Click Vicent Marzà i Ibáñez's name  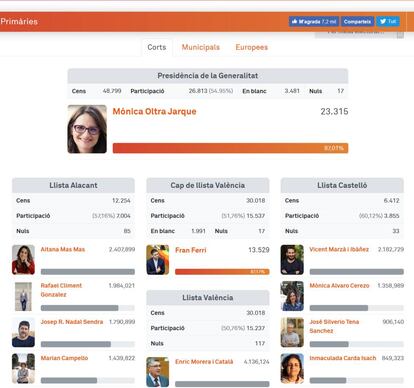click(339, 249)
